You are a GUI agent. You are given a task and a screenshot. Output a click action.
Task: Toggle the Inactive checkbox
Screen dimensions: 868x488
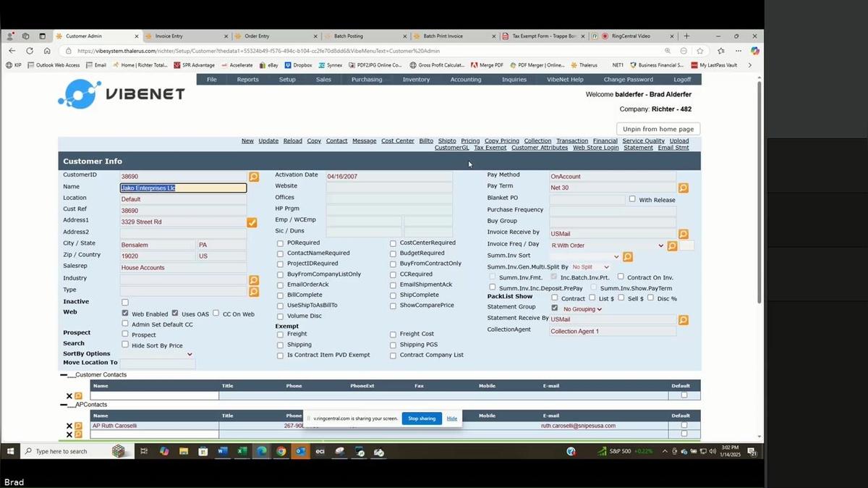pyautogui.click(x=125, y=302)
